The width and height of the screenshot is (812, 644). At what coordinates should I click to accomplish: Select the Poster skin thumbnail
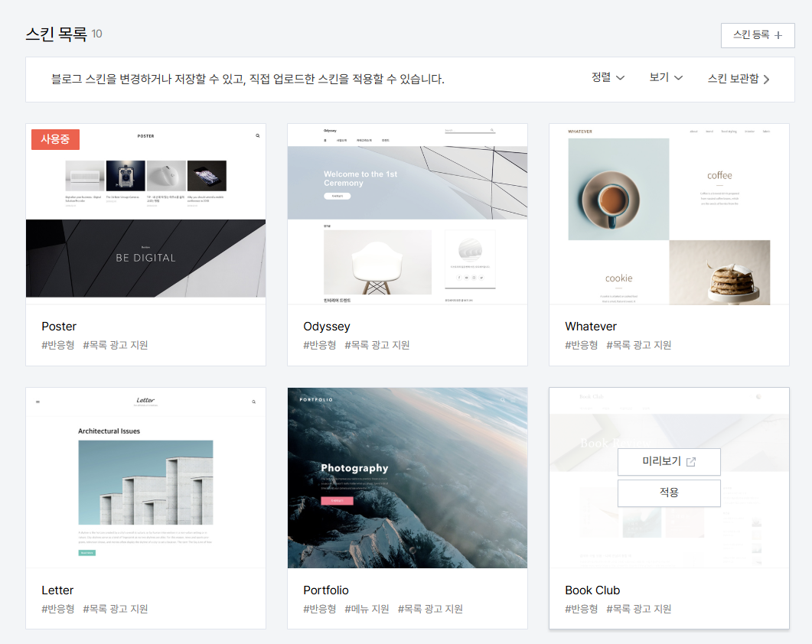[x=145, y=214]
